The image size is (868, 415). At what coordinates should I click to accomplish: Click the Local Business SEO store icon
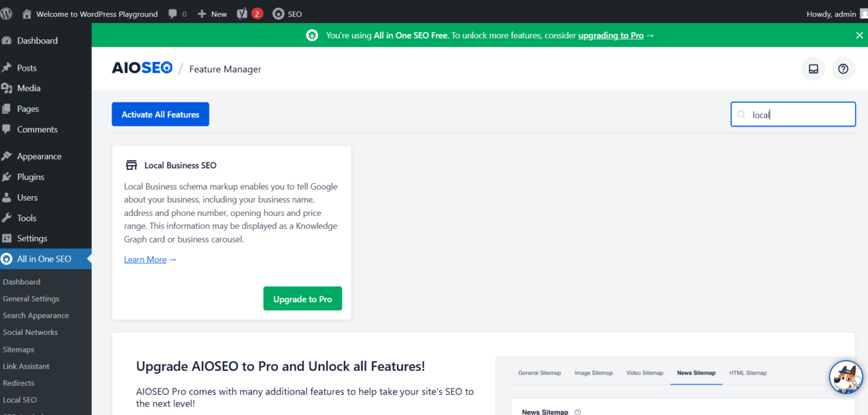pyautogui.click(x=131, y=165)
